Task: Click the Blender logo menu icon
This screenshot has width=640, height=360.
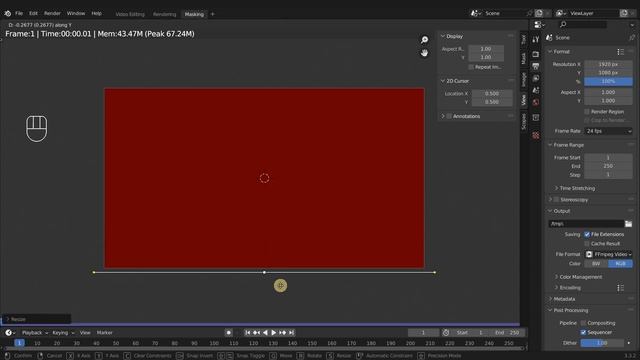Action: coord(7,13)
